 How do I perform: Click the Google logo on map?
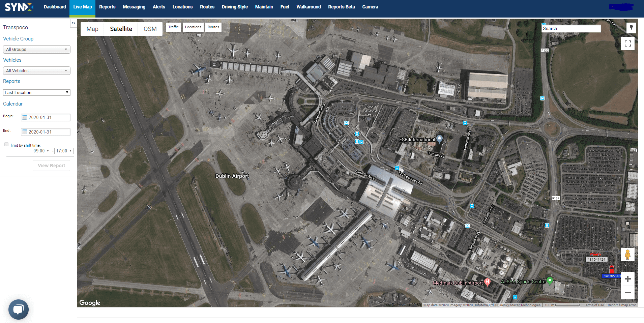point(90,303)
